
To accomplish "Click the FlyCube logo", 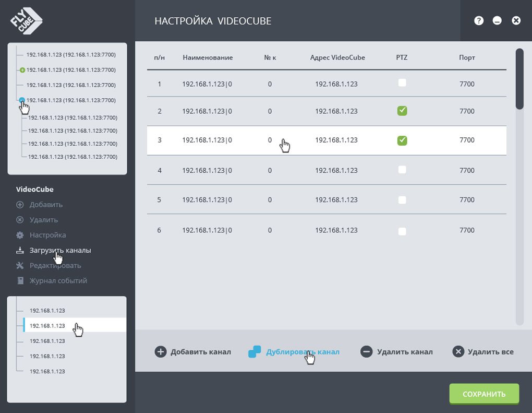I will click(x=26, y=21).
